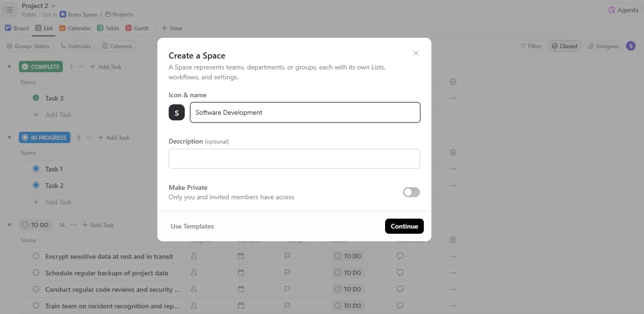The width and height of the screenshot is (644, 314).
Task: Close the Create a Space dialog
Action: point(416,53)
